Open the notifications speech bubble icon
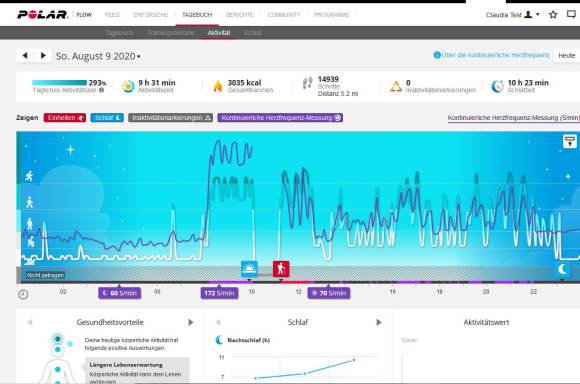The height and width of the screenshot is (384, 580). [571, 14]
